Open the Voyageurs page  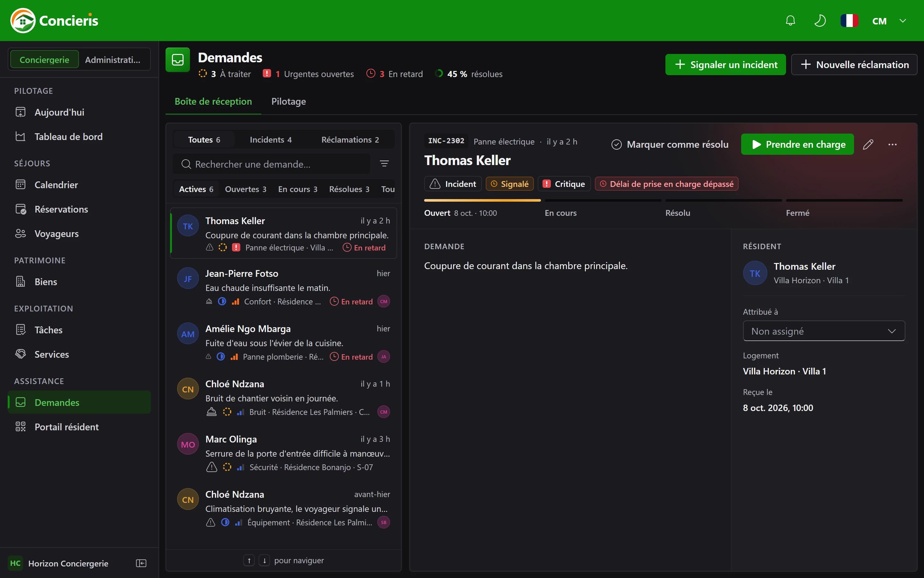click(x=79, y=233)
